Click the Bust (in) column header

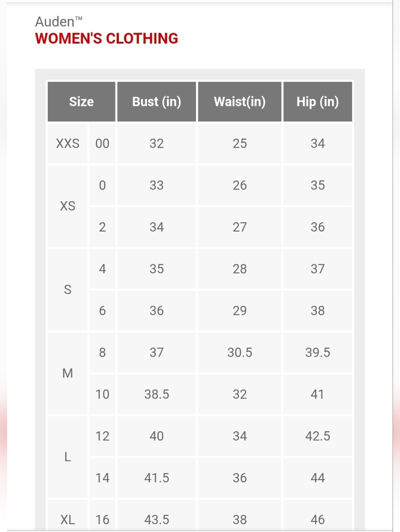pos(157,102)
